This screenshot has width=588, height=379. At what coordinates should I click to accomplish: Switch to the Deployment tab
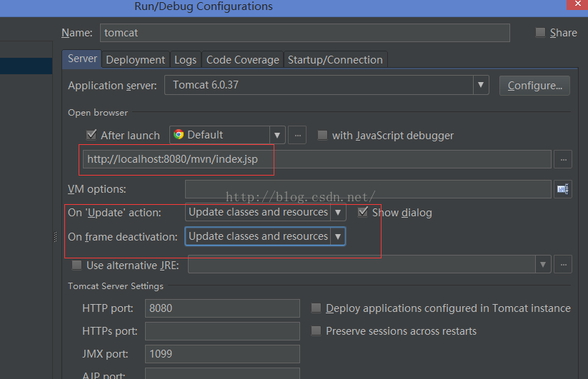(135, 60)
